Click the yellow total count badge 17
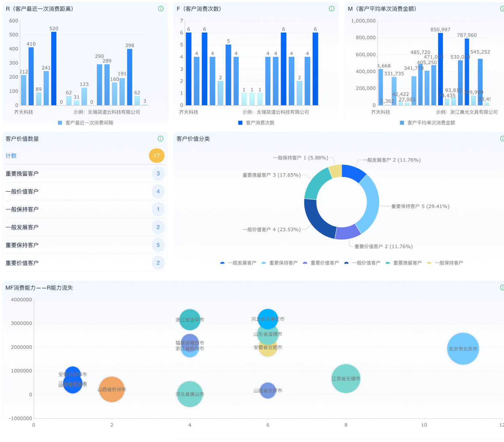 [156, 156]
